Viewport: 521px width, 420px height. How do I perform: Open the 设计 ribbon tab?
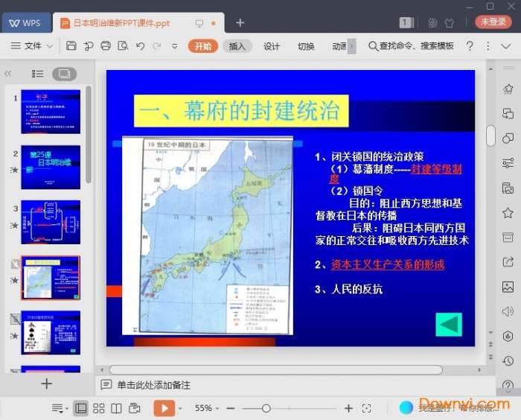pyautogui.click(x=272, y=46)
